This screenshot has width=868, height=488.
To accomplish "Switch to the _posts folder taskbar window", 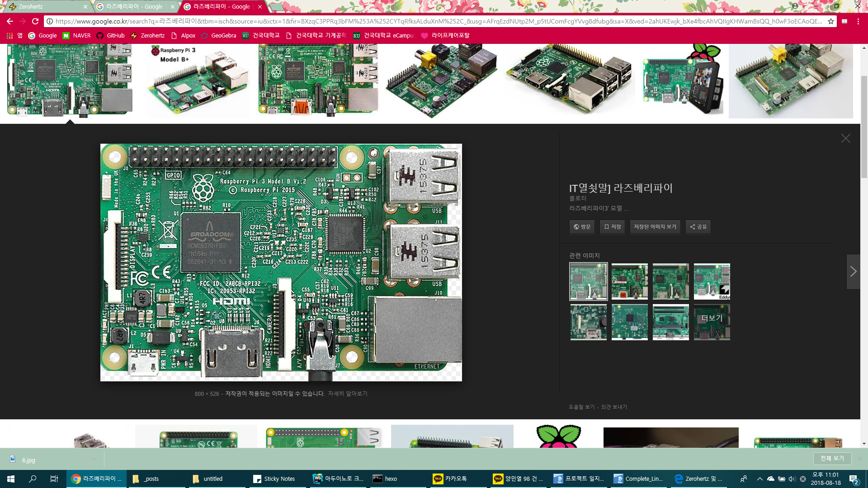I will point(156,479).
